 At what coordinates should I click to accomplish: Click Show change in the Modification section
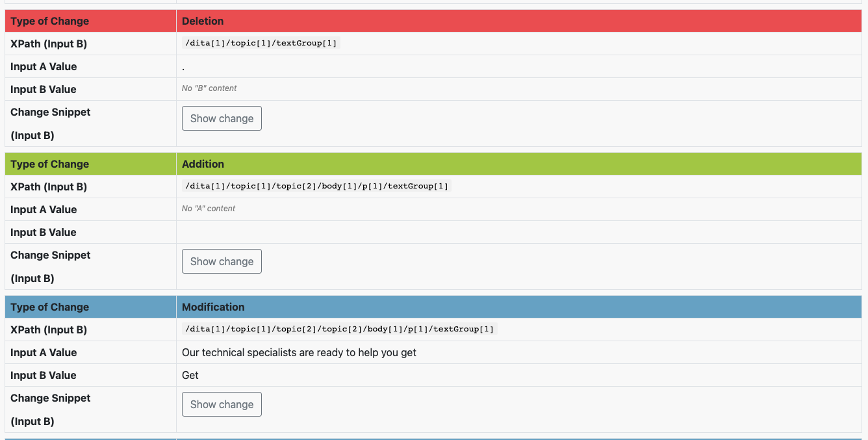[x=222, y=404]
